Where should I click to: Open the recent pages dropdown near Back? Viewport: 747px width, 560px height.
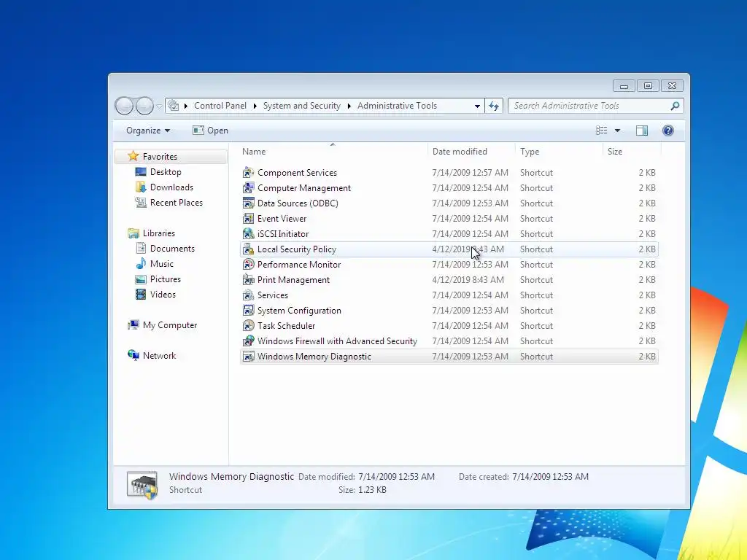point(159,106)
